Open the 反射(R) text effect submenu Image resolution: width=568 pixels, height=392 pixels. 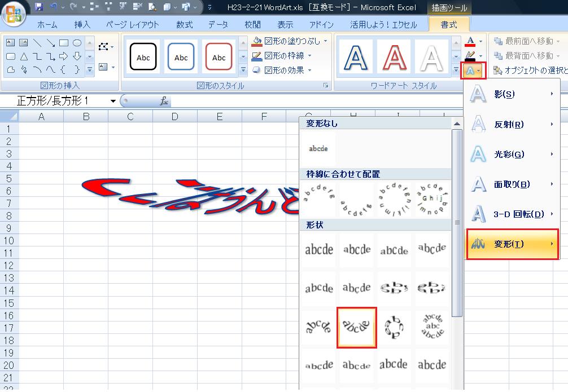512,125
